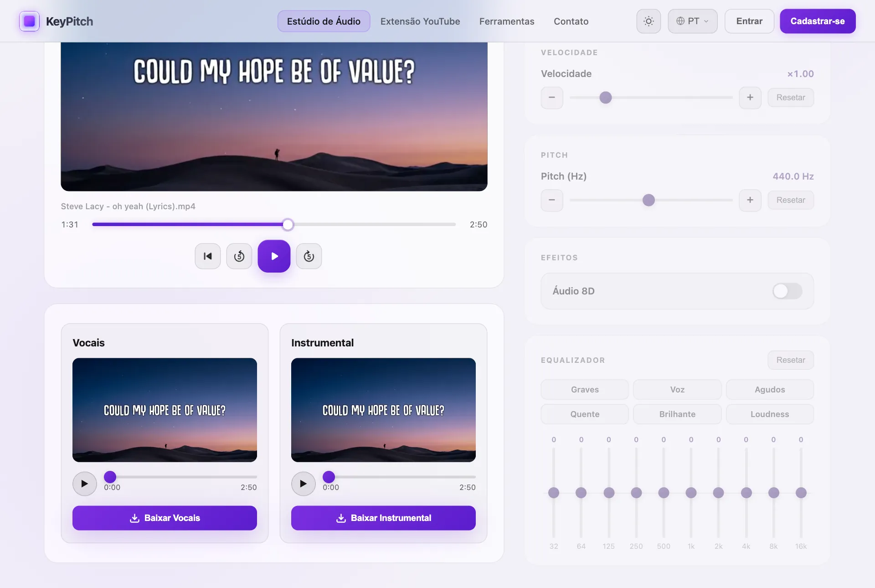Image resolution: width=875 pixels, height=588 pixels.
Task: Enable the Áudio 8D toggle
Action: [787, 291]
